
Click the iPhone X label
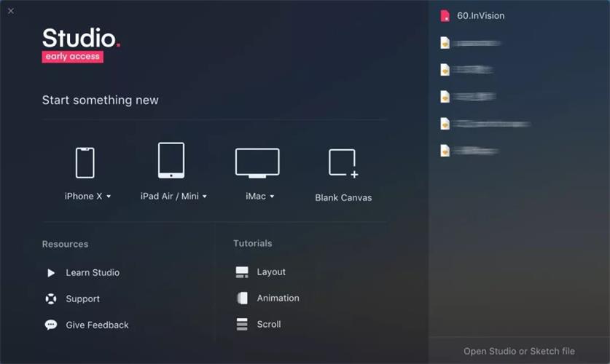pyautogui.click(x=83, y=196)
